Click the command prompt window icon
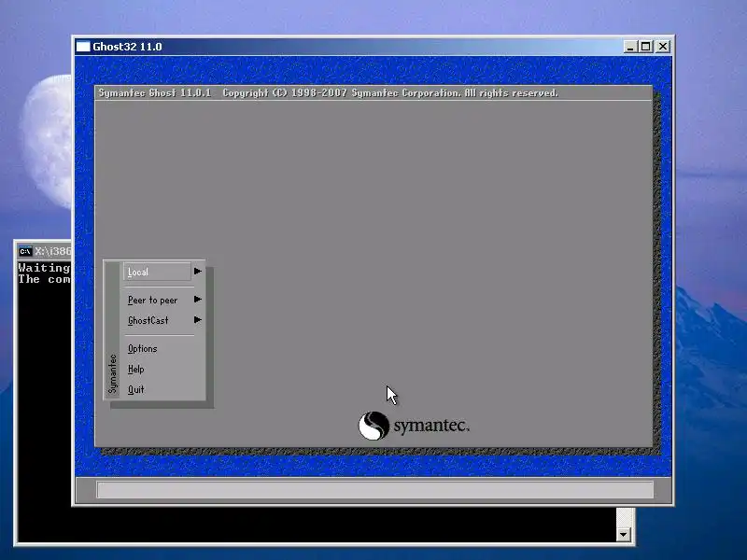Screen dimensions: 747x560 (25, 251)
